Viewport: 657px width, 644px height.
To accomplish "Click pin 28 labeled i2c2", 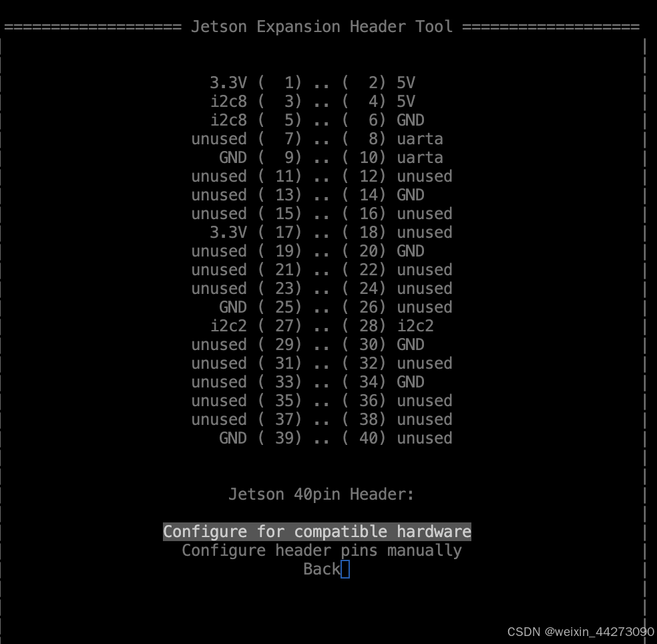I will [x=388, y=326].
